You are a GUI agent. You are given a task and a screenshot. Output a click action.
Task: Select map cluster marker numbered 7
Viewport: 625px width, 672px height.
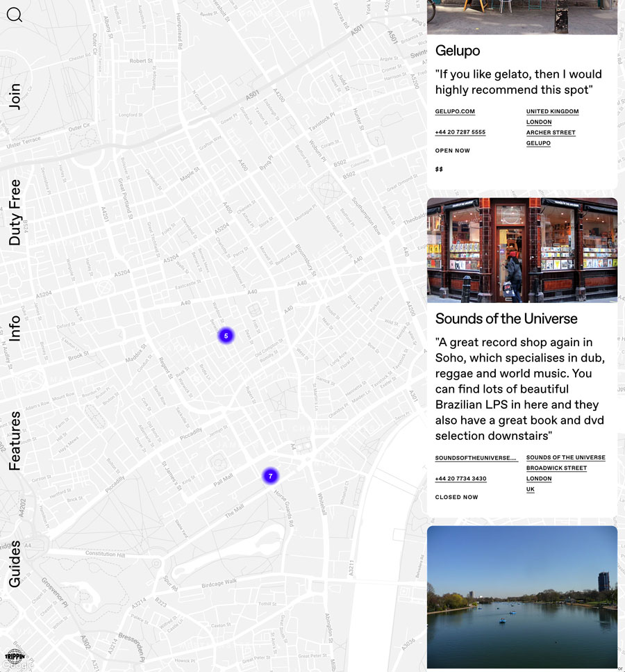[x=270, y=476]
